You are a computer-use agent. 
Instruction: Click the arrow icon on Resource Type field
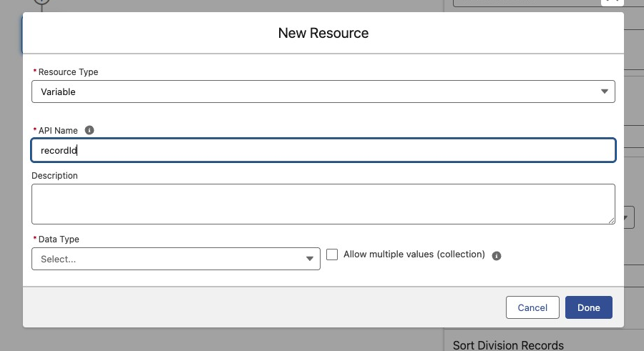point(605,92)
